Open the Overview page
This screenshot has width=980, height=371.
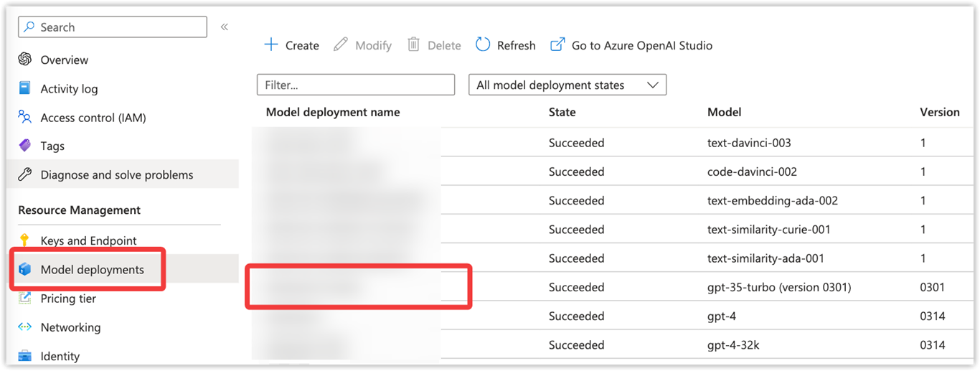point(65,60)
